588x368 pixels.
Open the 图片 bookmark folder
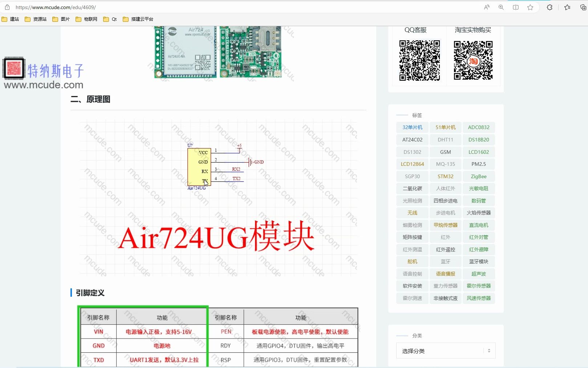pos(61,19)
